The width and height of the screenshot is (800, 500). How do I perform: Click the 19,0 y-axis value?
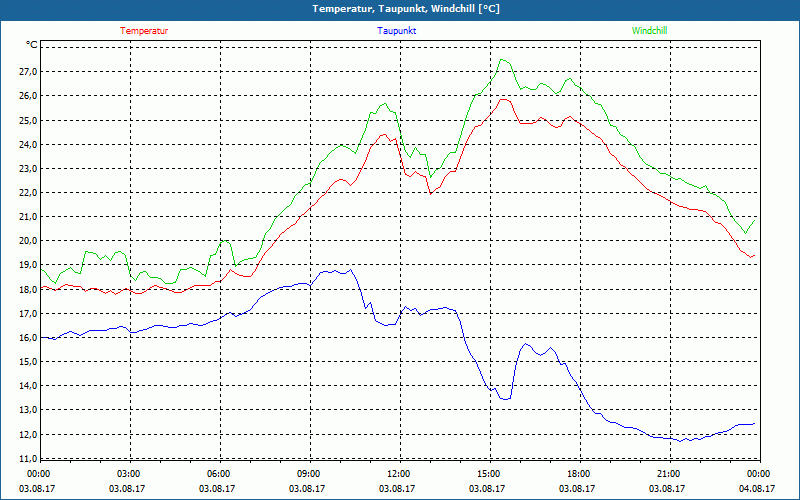click(x=28, y=265)
